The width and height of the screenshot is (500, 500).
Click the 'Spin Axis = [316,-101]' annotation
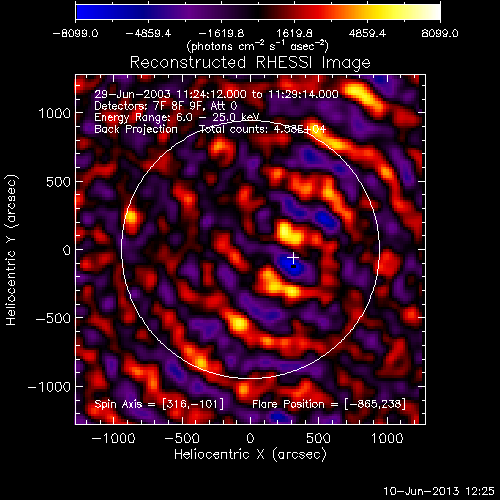click(159, 404)
